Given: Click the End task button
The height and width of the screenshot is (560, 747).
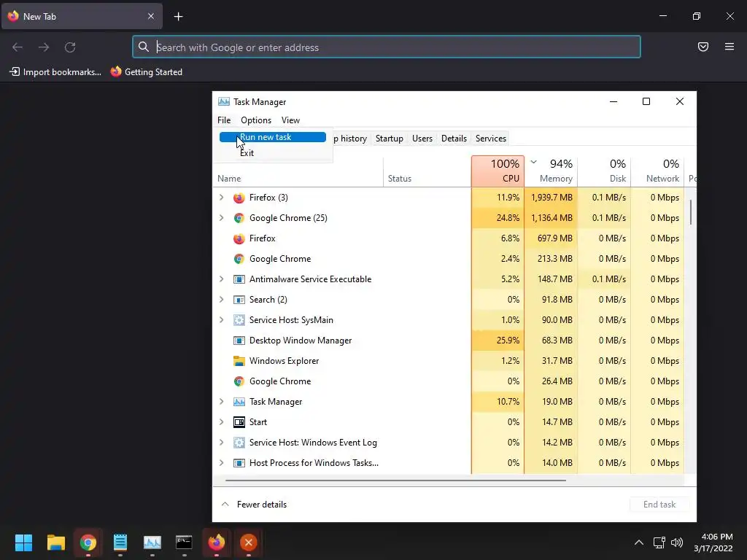Looking at the screenshot, I should pos(659,505).
